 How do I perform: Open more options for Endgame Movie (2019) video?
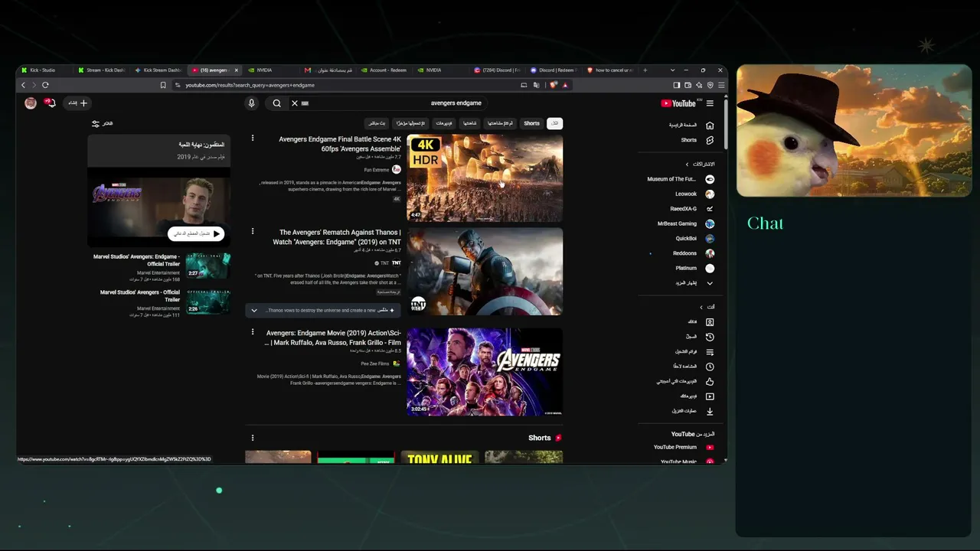coord(253,332)
